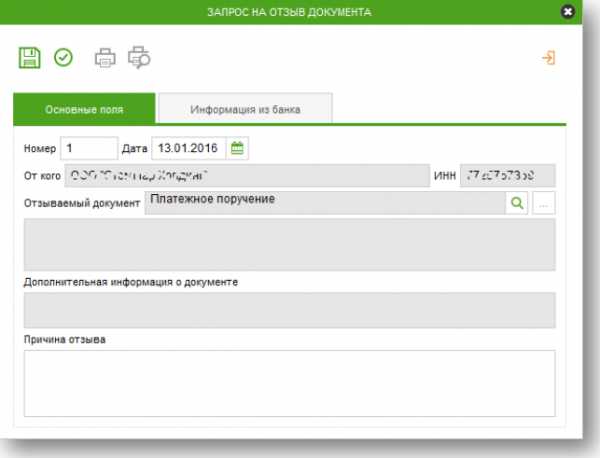Click the От кого sender field
The height and width of the screenshot is (458, 600).
tap(246, 176)
